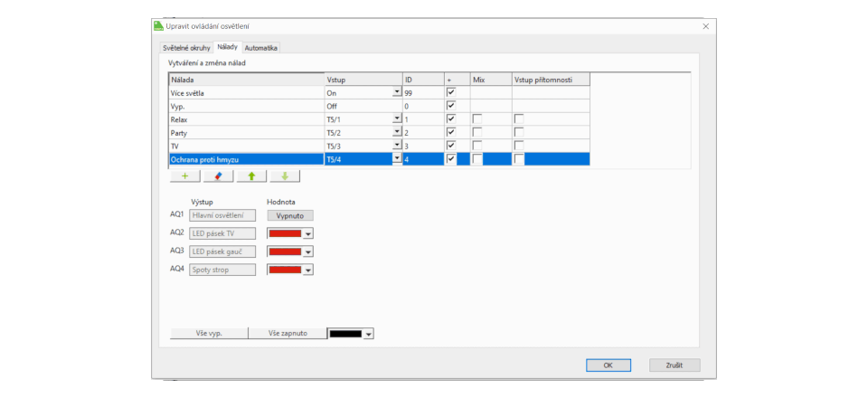Click the Zrušit cancel button
The height and width of the screenshot is (398, 868).
(x=674, y=365)
